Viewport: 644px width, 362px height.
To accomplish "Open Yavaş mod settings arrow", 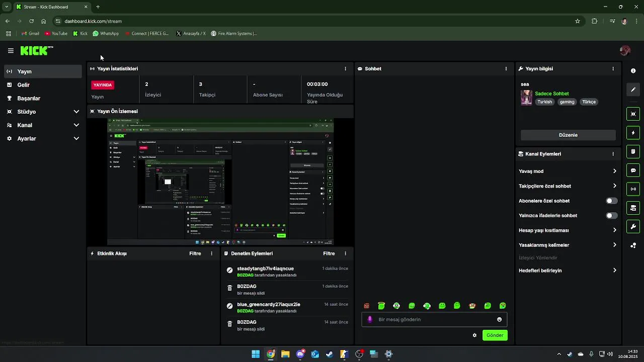I will [614, 171].
